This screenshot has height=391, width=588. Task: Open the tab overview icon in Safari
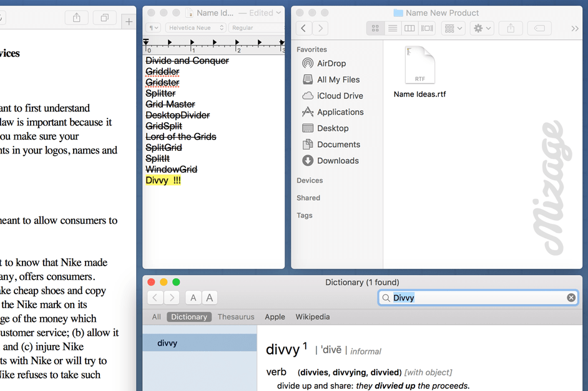click(105, 17)
